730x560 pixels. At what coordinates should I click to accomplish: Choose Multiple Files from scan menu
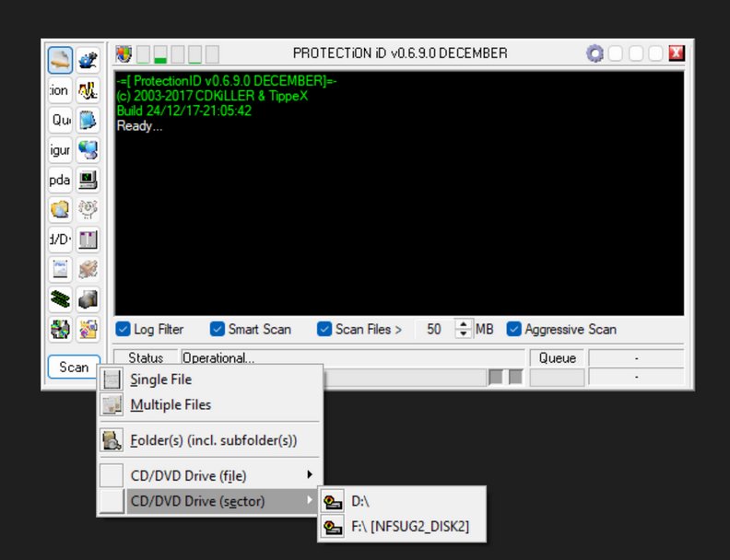click(210, 404)
